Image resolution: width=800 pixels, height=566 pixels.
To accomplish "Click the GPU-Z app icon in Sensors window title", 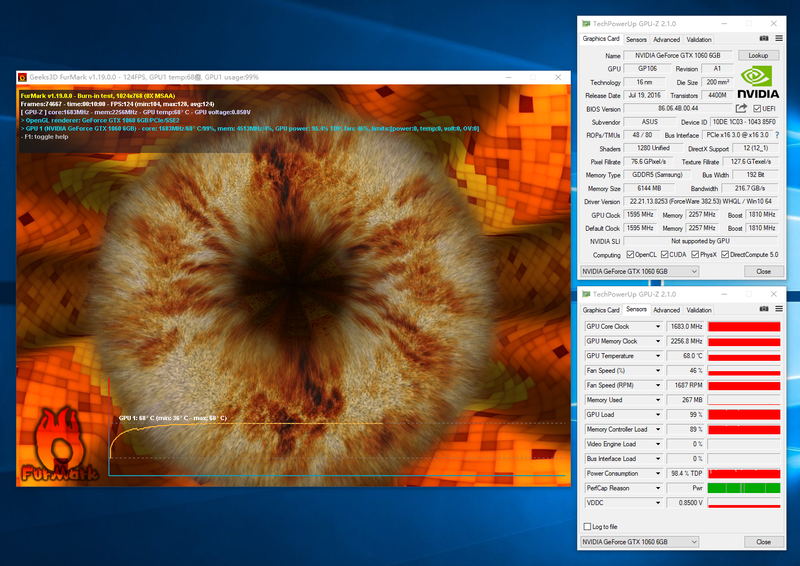I will (586, 294).
